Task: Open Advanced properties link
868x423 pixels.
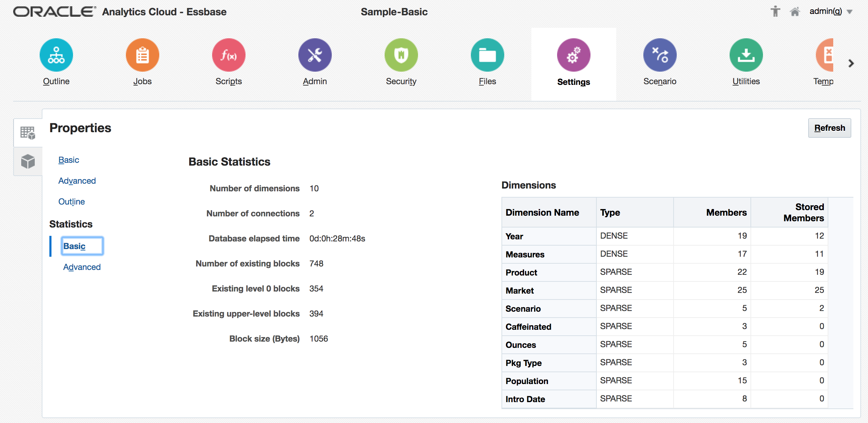Action: [77, 181]
